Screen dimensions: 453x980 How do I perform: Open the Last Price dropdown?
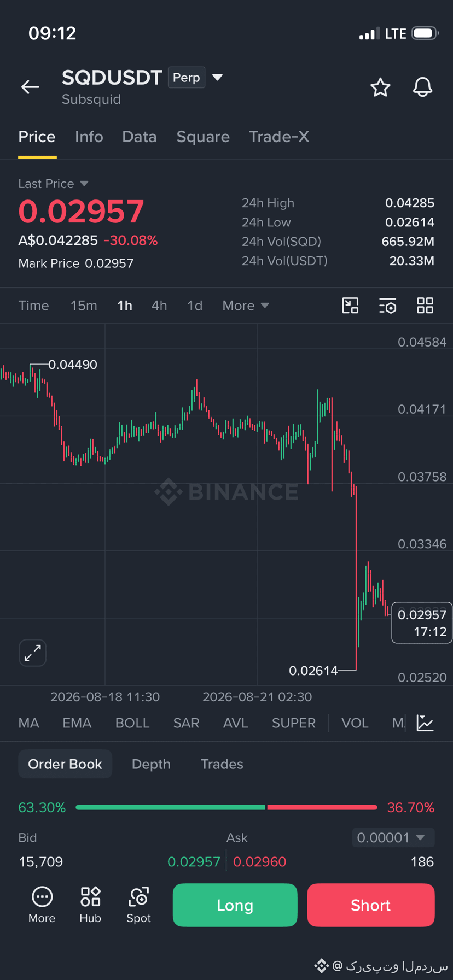[x=53, y=184]
